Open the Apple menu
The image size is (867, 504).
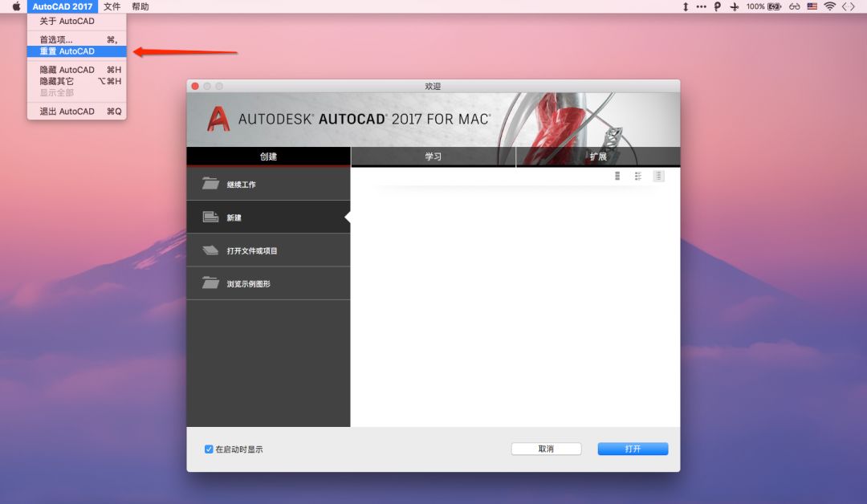click(x=16, y=6)
